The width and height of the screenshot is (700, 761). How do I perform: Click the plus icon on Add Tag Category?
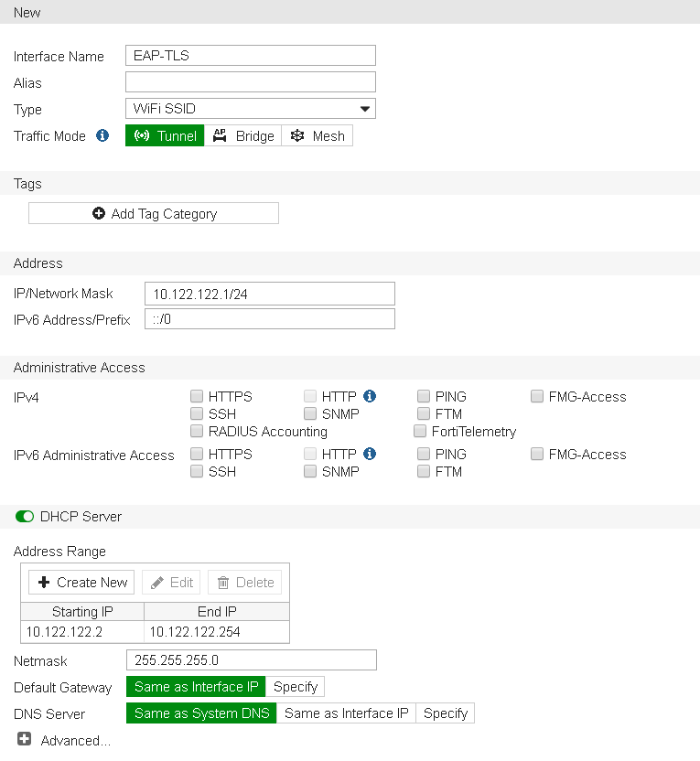[x=99, y=213]
